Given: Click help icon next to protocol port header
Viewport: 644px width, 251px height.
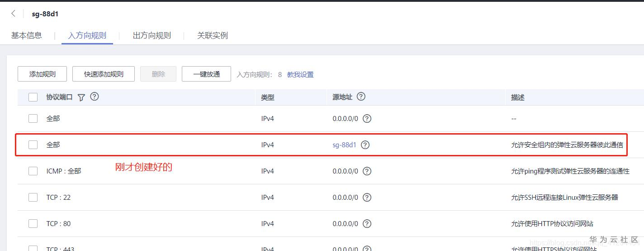Looking at the screenshot, I should pos(95,97).
